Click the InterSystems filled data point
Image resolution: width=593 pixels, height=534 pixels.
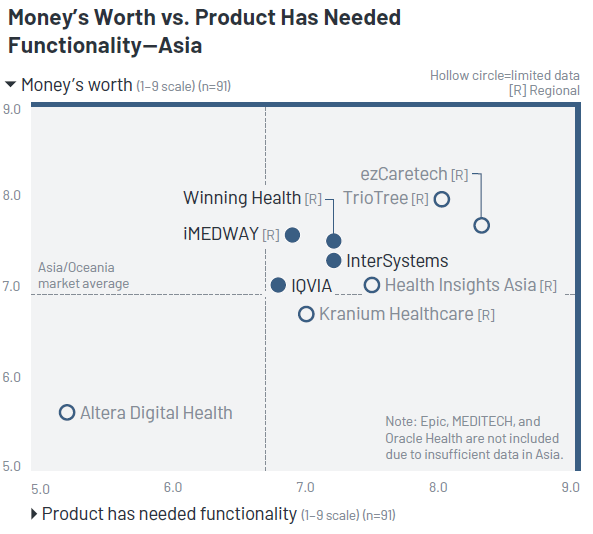pyautogui.click(x=334, y=260)
